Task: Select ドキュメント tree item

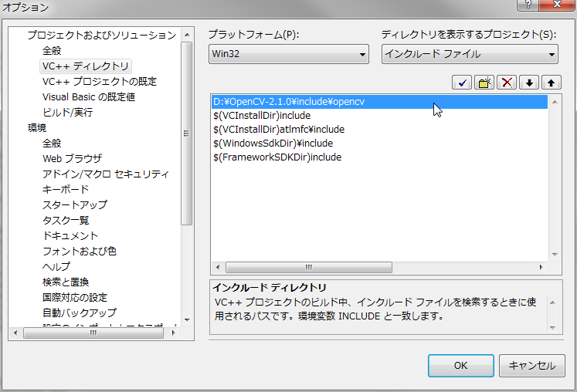Action: 70,235
